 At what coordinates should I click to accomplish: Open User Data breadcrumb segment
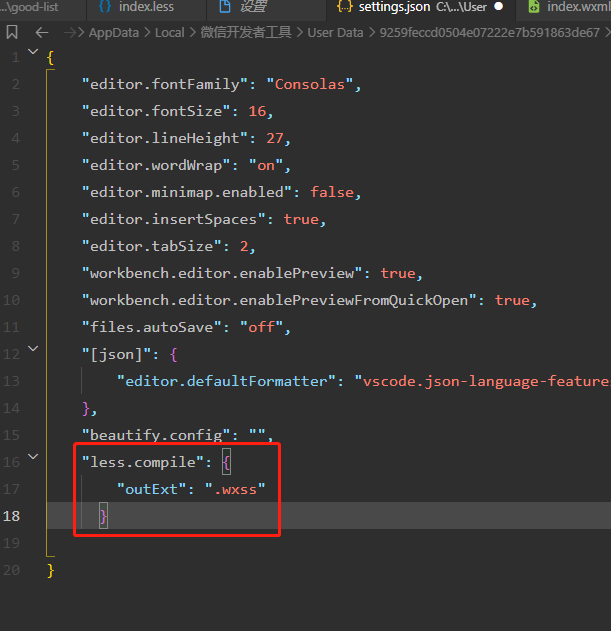[335, 33]
